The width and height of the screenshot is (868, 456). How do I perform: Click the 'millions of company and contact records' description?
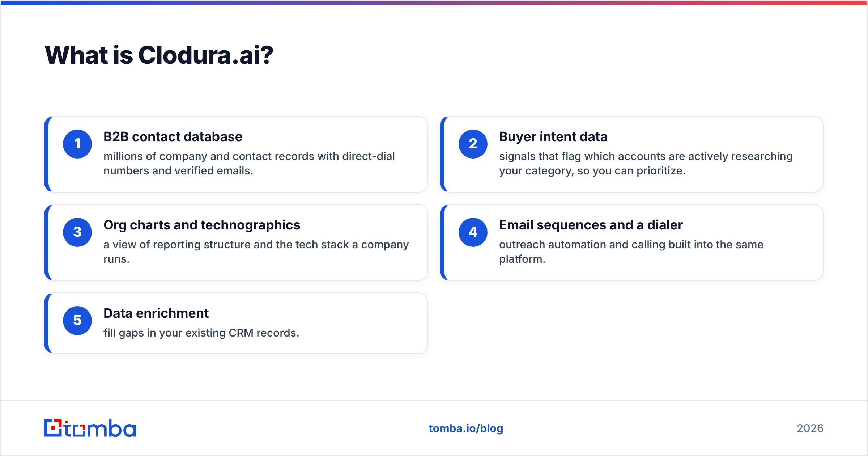click(x=249, y=164)
